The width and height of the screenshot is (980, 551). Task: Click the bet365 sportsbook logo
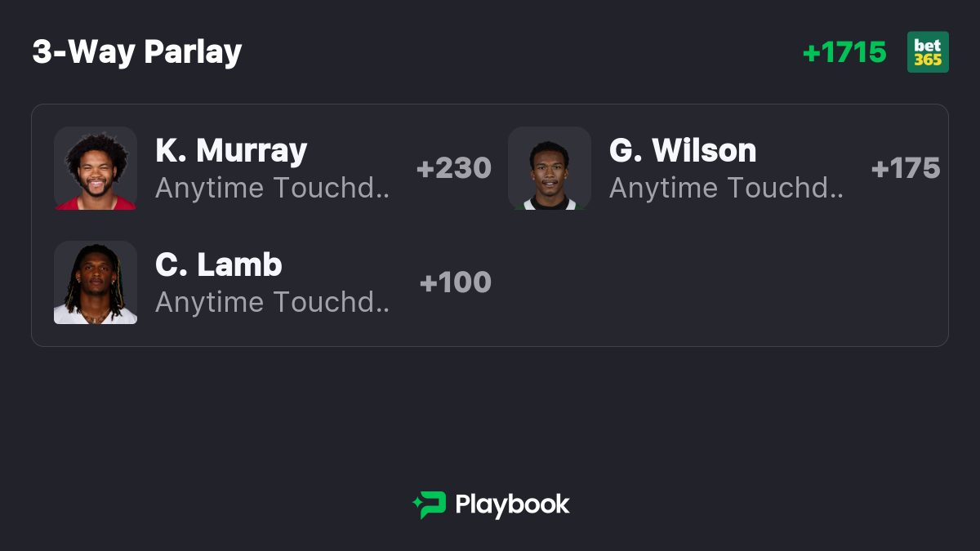point(928,52)
